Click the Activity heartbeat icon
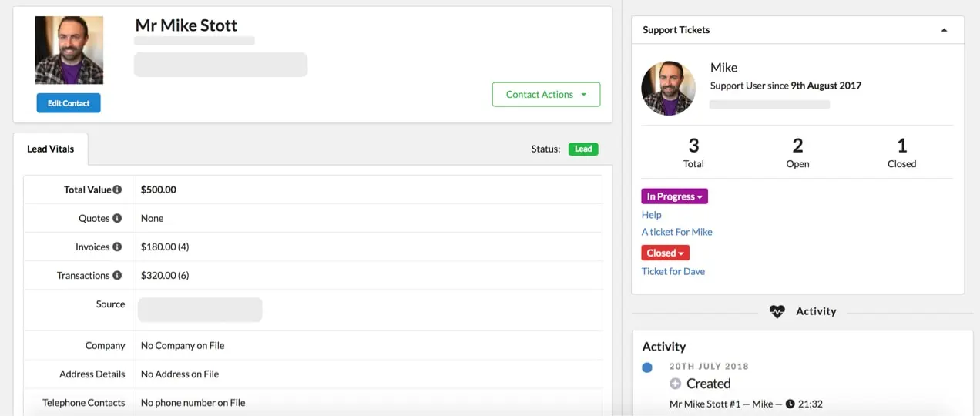980x416 pixels. click(777, 311)
